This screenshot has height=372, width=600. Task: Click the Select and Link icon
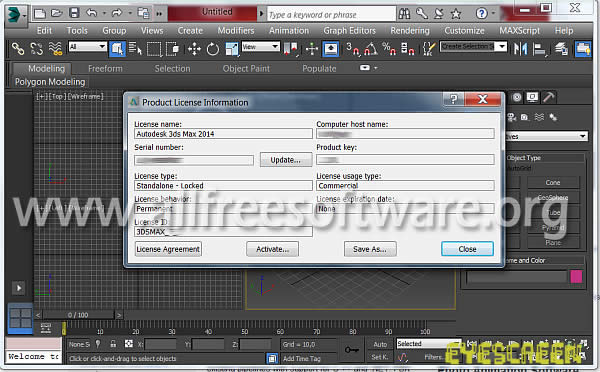tap(18, 49)
